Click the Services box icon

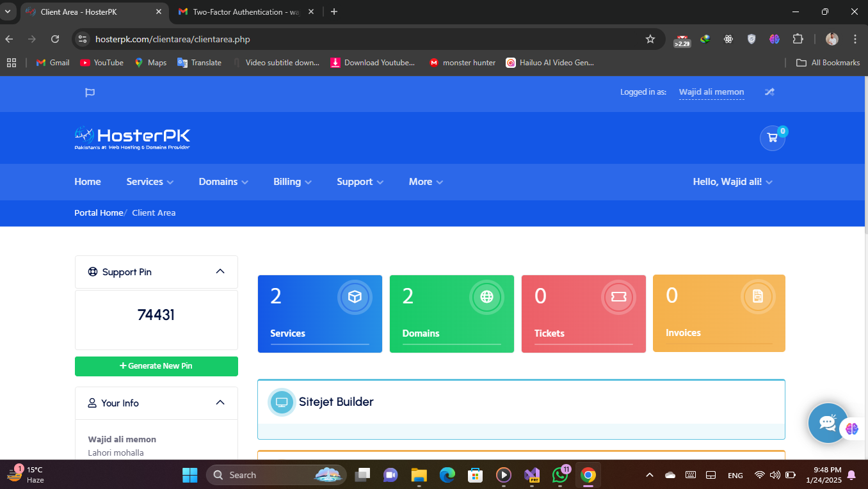355,297
